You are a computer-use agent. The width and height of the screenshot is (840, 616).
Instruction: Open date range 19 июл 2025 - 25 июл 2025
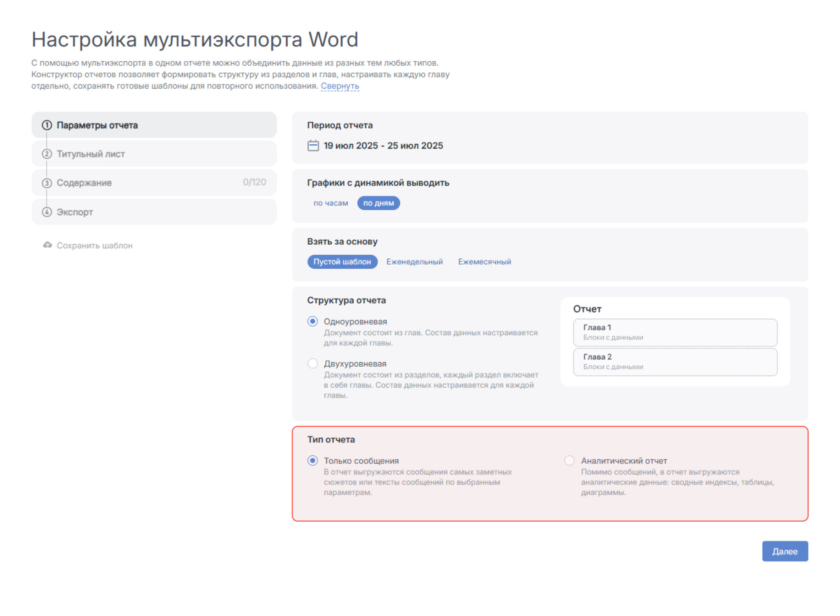[383, 146]
